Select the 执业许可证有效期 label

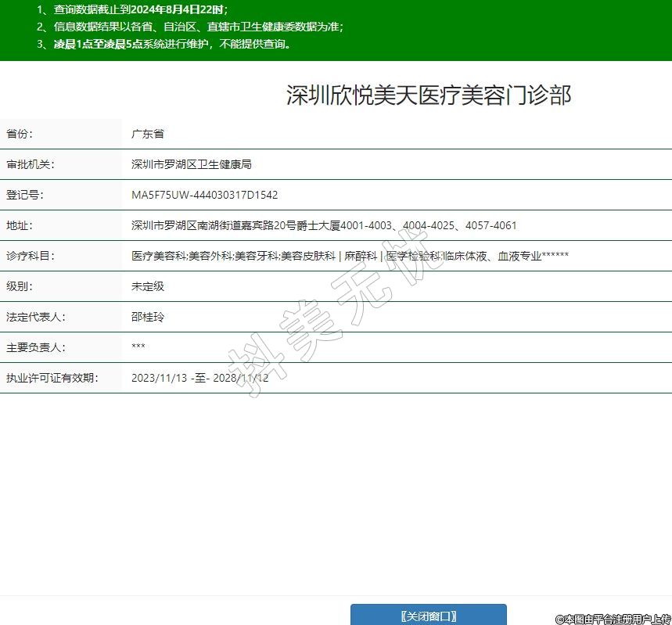52,378
